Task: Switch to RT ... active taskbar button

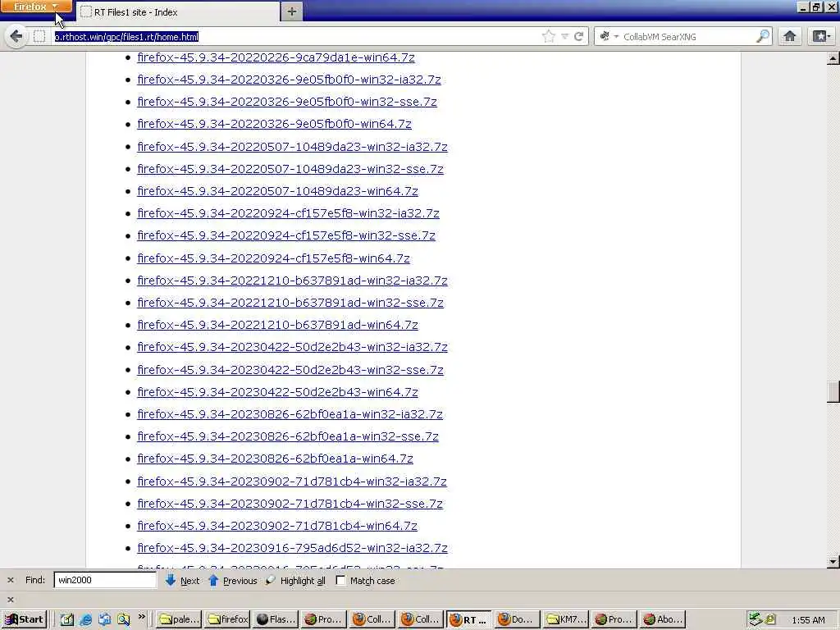Action: 468,619
